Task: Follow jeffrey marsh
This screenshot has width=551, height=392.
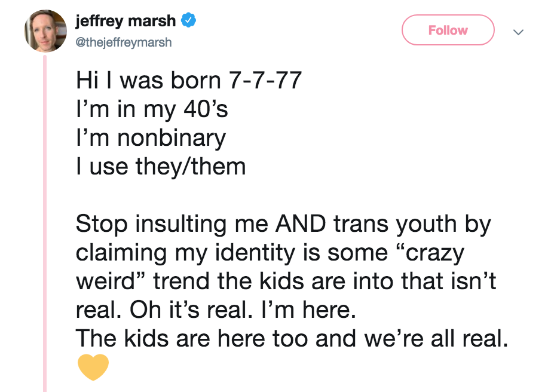Action: tap(448, 30)
